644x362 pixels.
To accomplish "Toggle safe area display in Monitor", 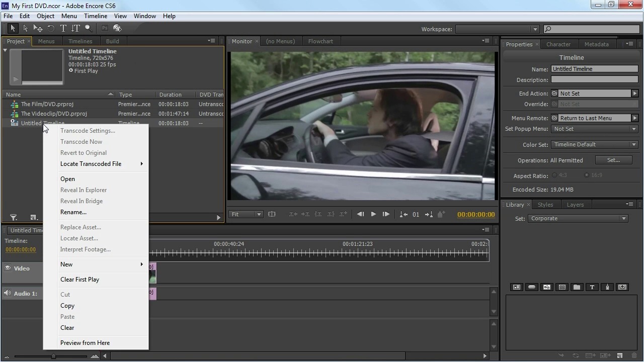I will click(272, 214).
